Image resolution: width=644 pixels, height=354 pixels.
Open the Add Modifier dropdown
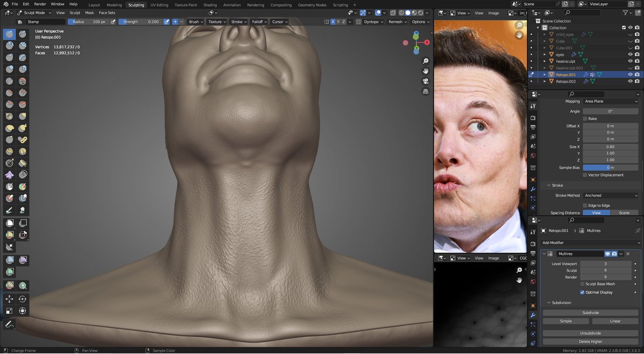pos(590,243)
